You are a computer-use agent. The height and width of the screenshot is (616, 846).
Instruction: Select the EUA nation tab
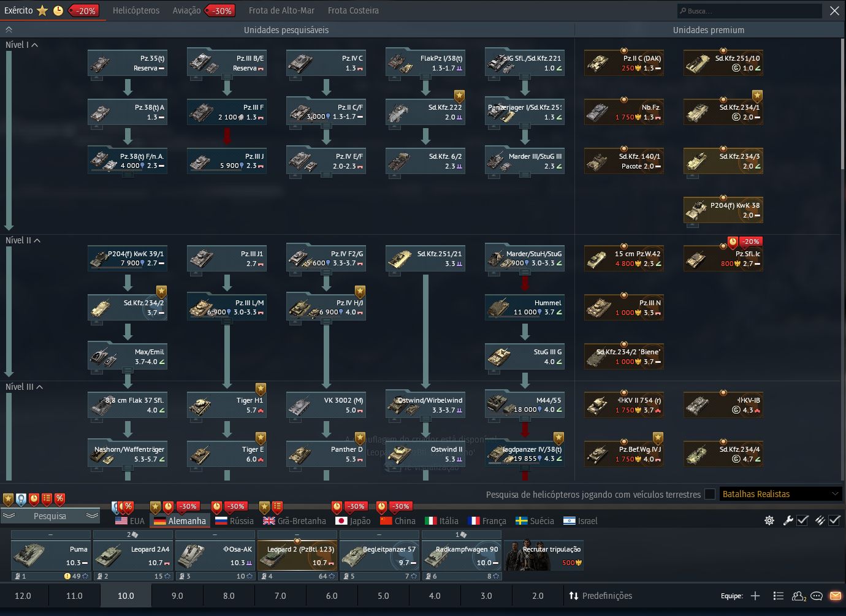click(x=130, y=521)
